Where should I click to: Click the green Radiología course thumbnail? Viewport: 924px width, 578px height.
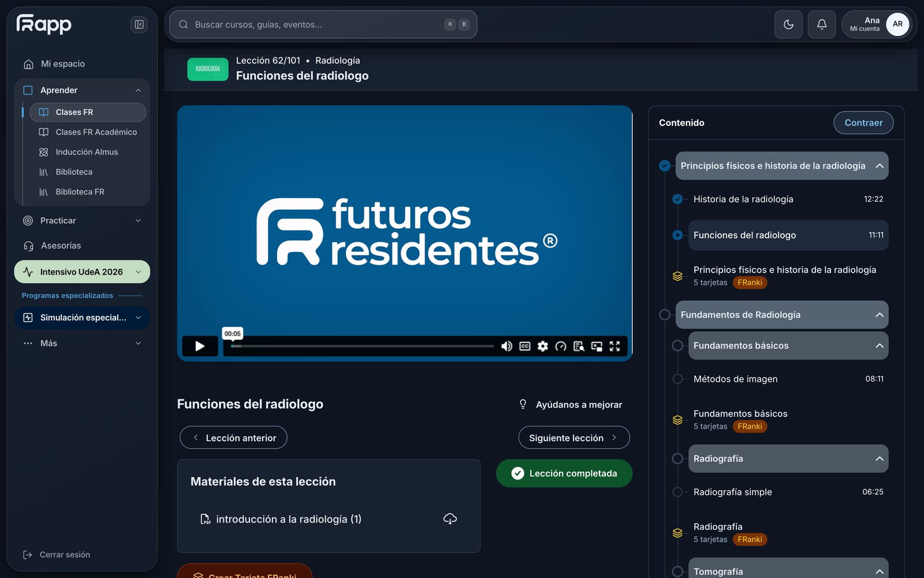pos(208,69)
